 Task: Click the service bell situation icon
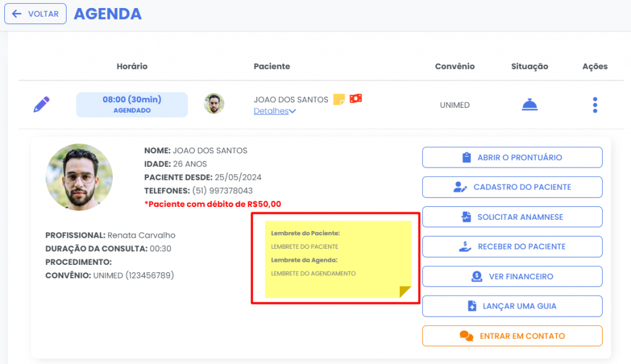529,105
